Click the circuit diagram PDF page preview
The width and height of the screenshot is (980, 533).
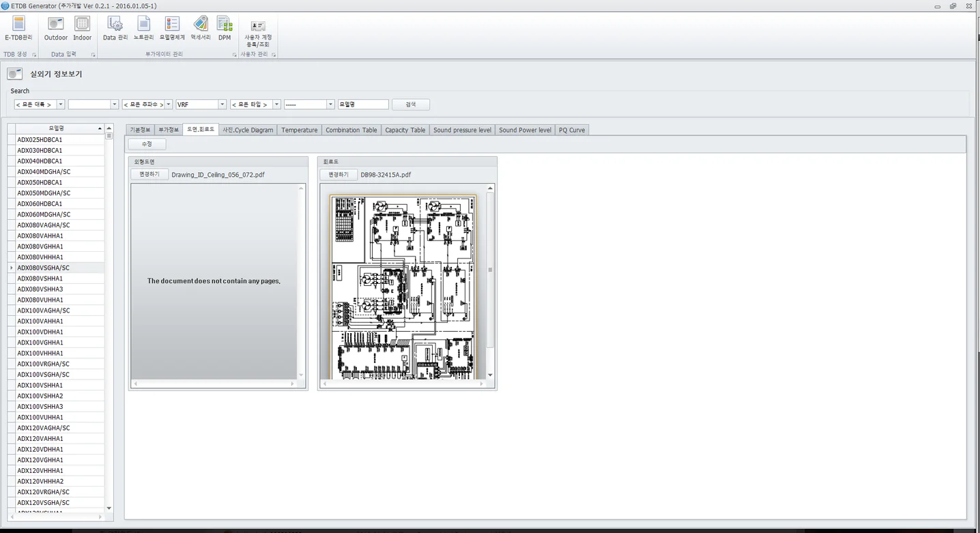[403, 287]
